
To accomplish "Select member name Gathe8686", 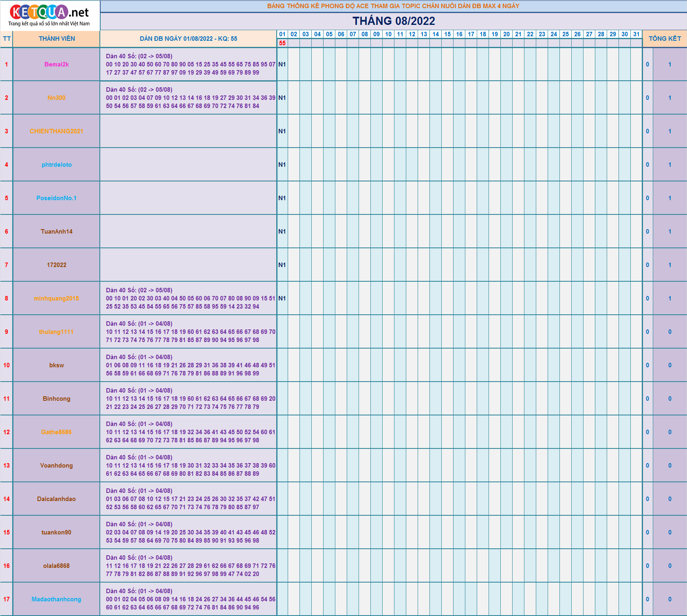I will (x=56, y=432).
